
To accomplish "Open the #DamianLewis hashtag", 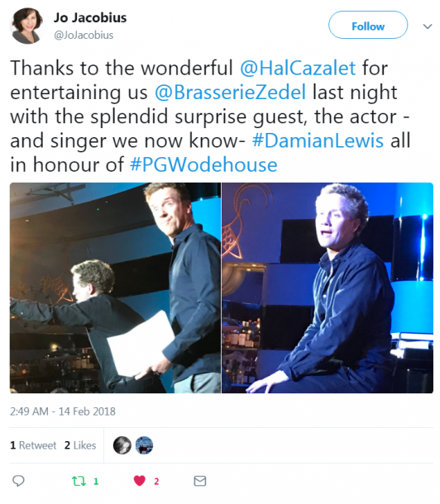I will click(318, 140).
